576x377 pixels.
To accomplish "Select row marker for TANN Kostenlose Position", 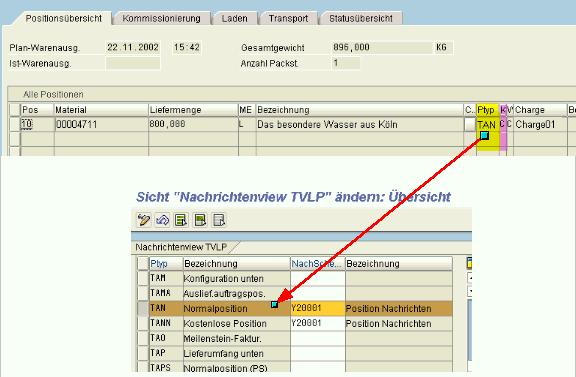I will tap(143, 323).
